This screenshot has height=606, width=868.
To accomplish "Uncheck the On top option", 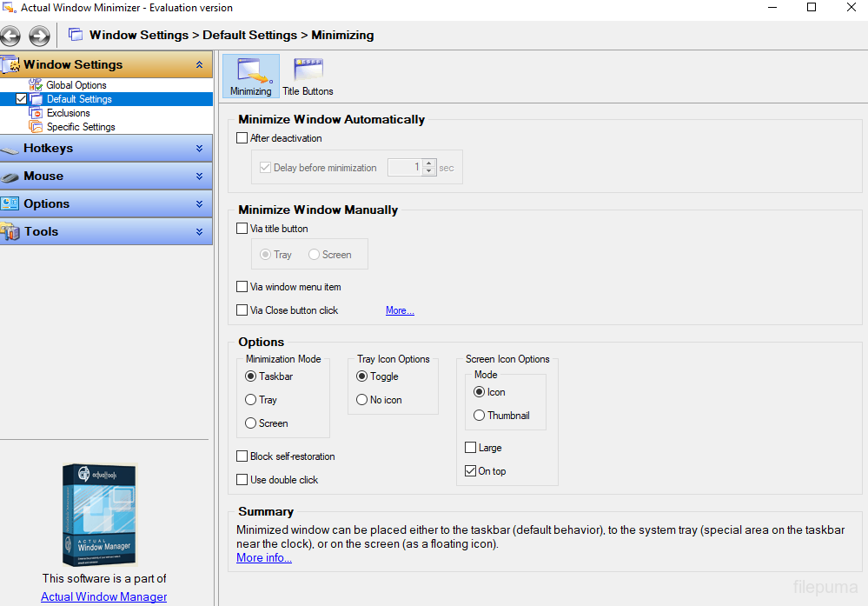I will pos(471,471).
